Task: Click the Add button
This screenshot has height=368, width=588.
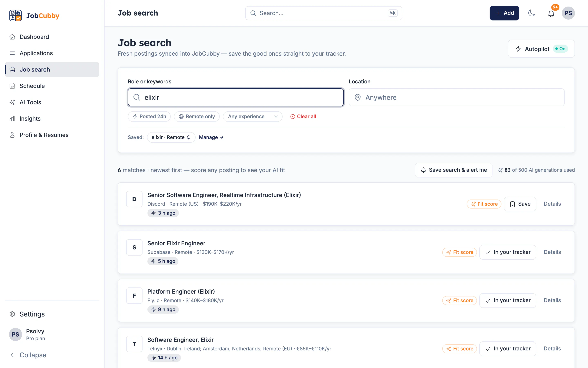Action: pyautogui.click(x=504, y=13)
